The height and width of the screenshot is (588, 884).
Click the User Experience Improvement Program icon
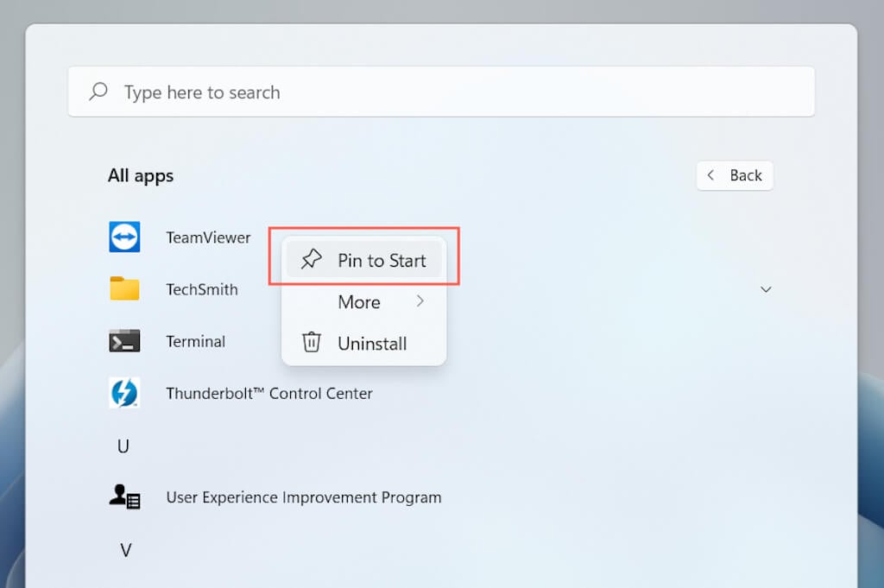[124, 496]
